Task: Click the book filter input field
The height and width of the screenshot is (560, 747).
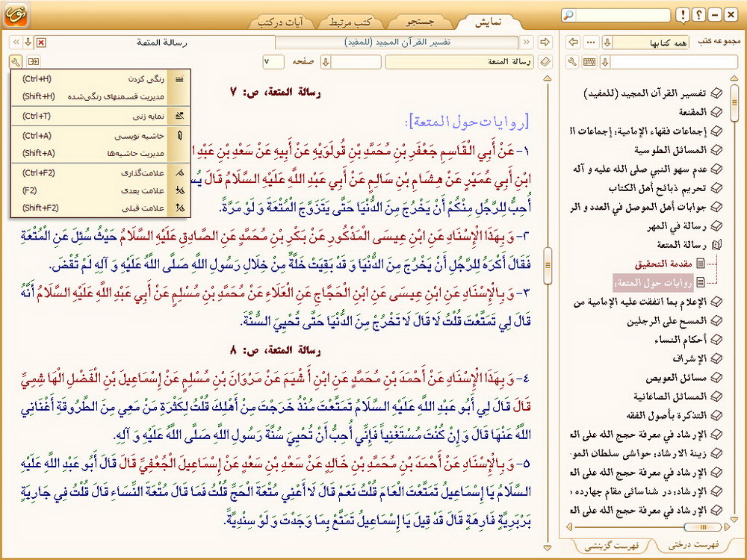Action: click(673, 62)
